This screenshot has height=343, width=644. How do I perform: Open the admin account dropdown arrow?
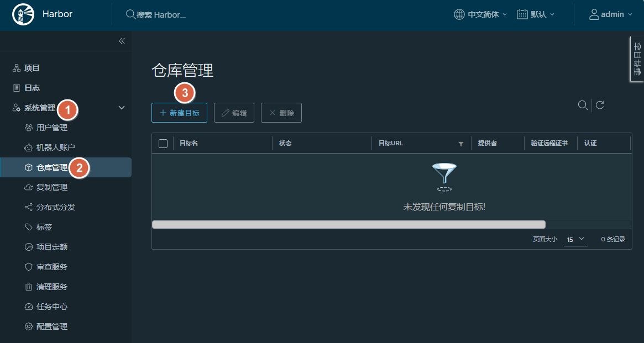tap(630, 15)
